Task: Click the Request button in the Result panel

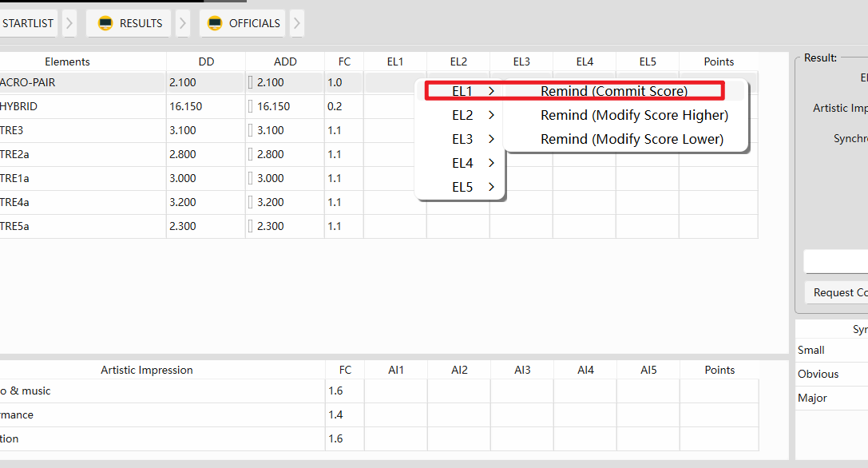Action: [836, 292]
